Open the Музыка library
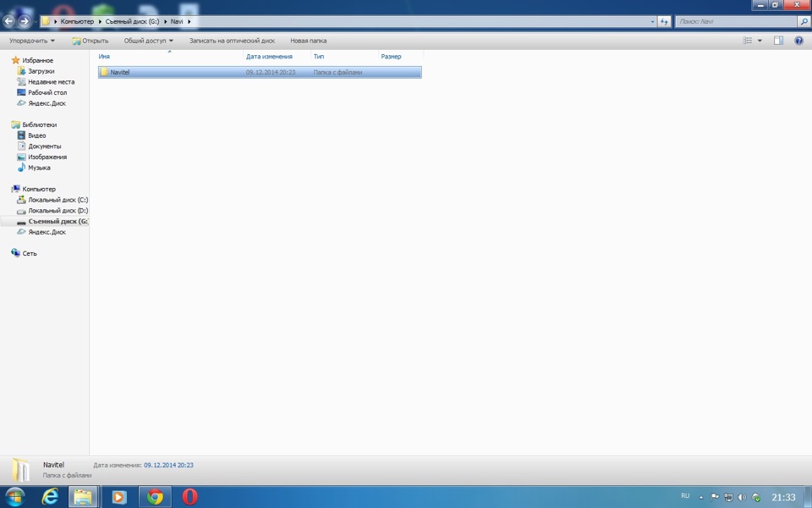This screenshot has width=812, height=508. pyautogui.click(x=39, y=168)
